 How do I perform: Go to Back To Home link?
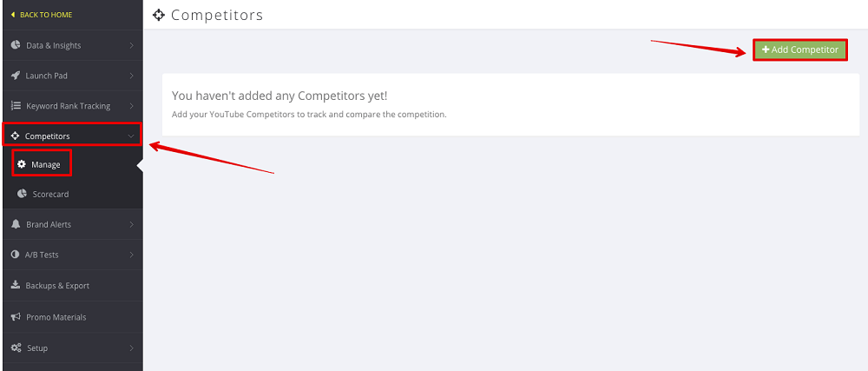(42, 15)
